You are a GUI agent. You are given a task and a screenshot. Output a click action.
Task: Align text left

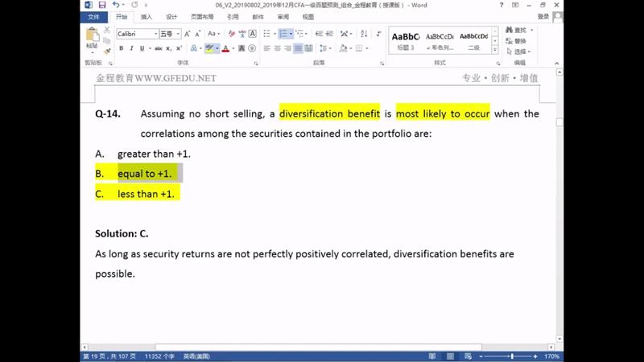[x=267, y=48]
